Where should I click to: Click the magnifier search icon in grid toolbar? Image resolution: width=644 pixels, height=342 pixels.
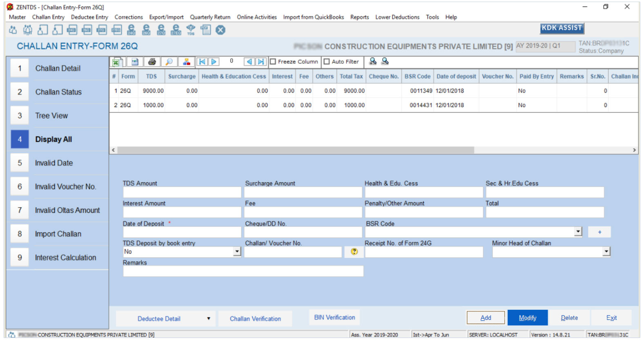pyautogui.click(x=169, y=62)
